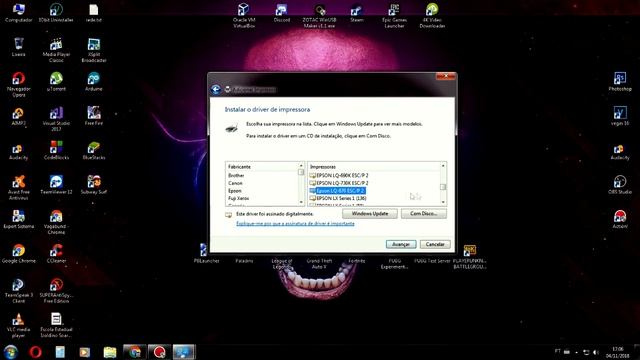This screenshot has width=640, height=360.
Task: Open 4K Video Downloader shortcut
Action: tap(432, 15)
